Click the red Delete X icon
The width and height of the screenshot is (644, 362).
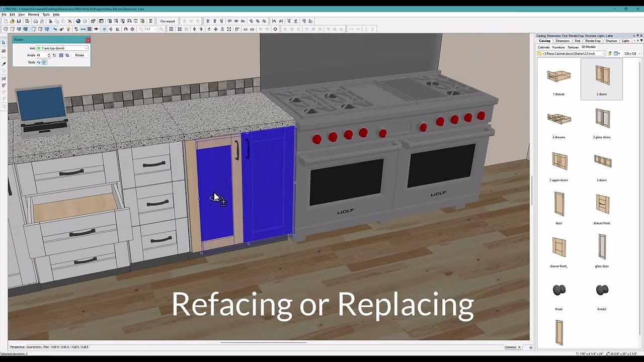(70, 21)
